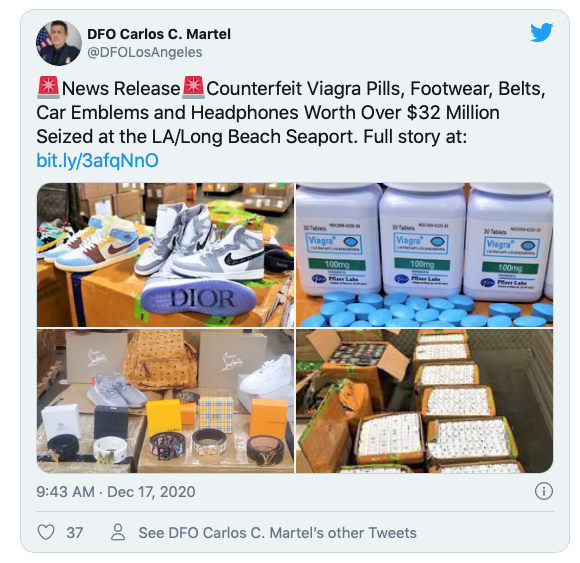
Task: Click the tweet text about counterfeit seizure
Action: [x=291, y=113]
